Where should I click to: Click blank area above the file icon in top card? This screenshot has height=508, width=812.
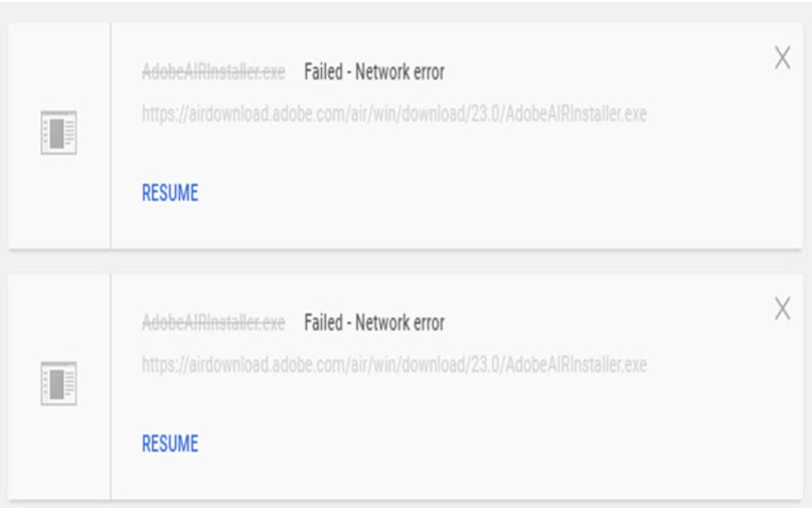59,66
